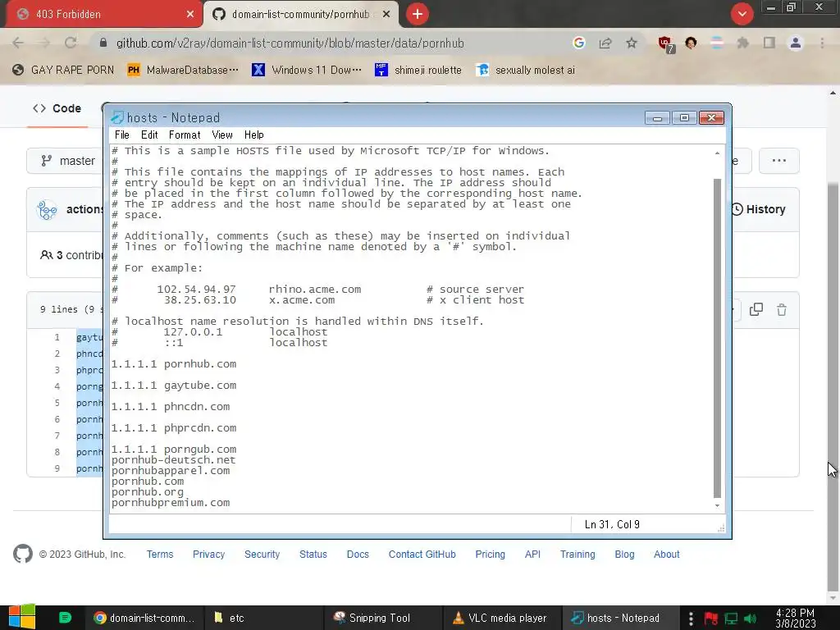840x630 pixels.
Task: Switch to the 403 Forbidden browser tab
Action: [x=104, y=15]
